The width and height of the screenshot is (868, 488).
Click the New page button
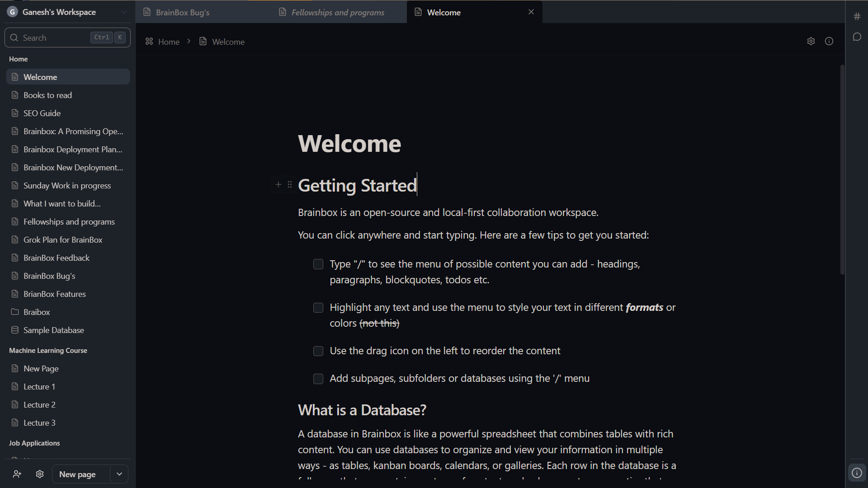77,474
